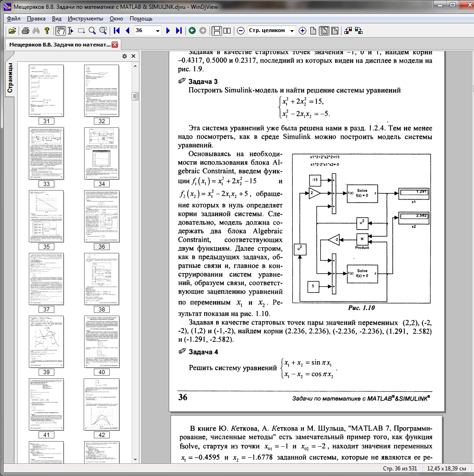Click the Open file folder icon
474x476 pixels.
(x=12, y=31)
